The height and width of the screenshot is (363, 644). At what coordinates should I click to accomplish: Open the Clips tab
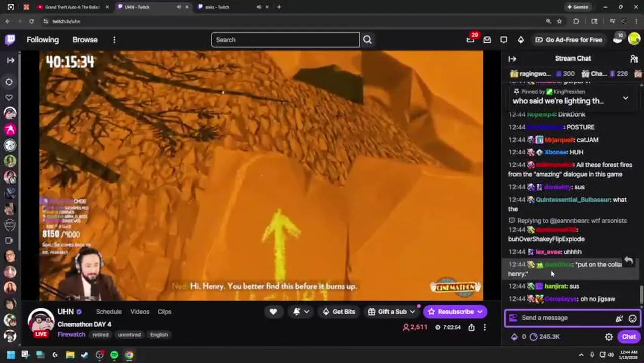click(164, 312)
